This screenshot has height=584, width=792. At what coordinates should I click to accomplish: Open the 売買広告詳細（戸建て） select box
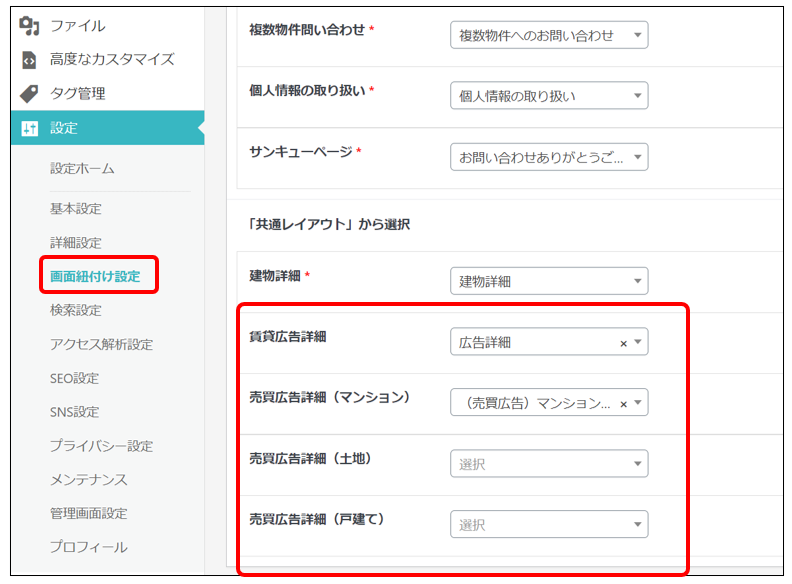tap(548, 524)
